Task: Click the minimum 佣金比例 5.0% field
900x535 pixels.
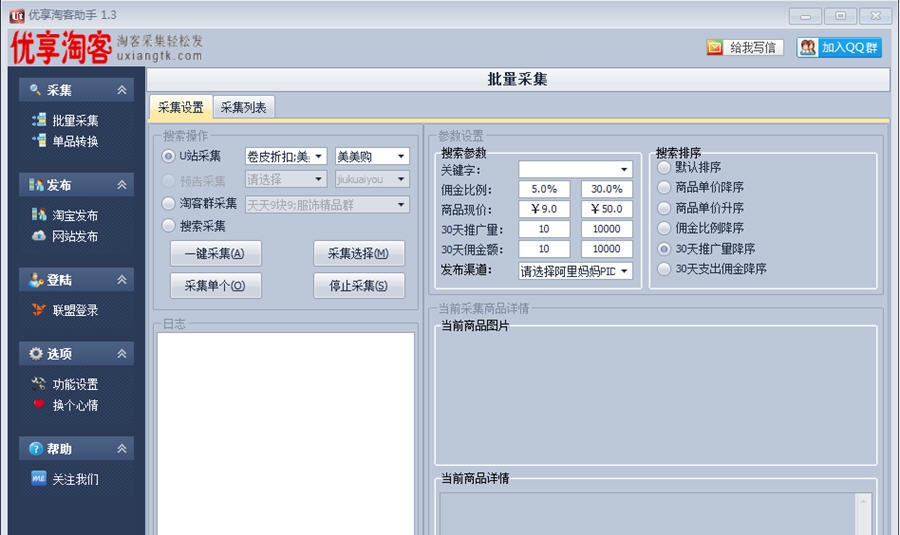Action: [x=544, y=189]
